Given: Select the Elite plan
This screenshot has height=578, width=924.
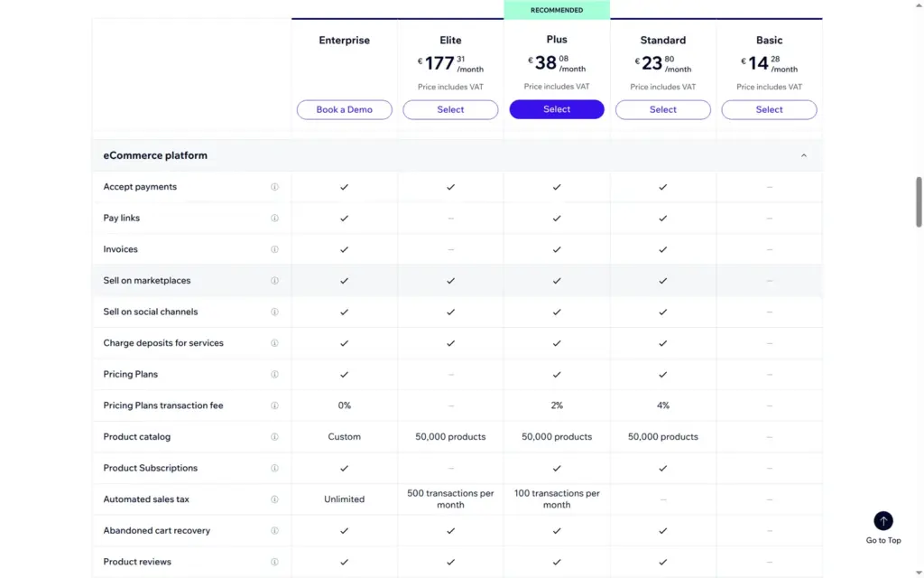Looking at the screenshot, I should tap(450, 109).
